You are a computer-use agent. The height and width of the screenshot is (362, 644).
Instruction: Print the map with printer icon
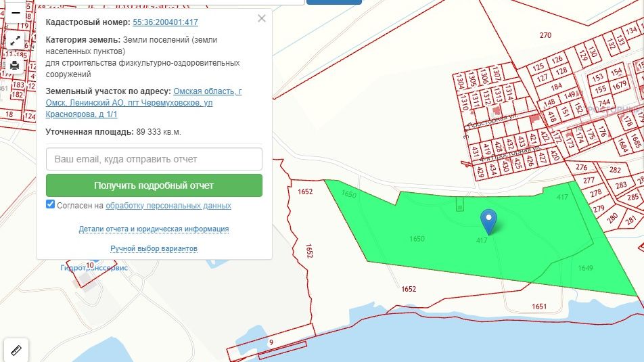click(15, 66)
